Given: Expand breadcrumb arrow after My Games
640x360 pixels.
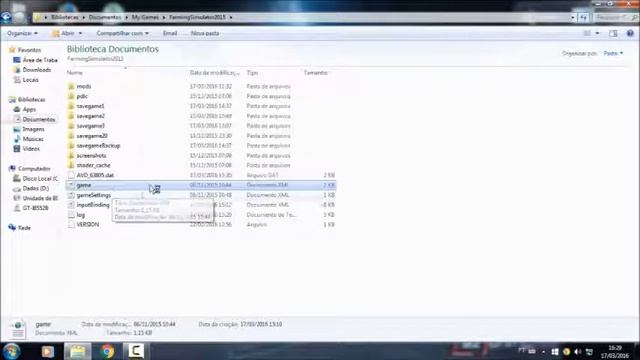Looking at the screenshot, I should pos(164,17).
